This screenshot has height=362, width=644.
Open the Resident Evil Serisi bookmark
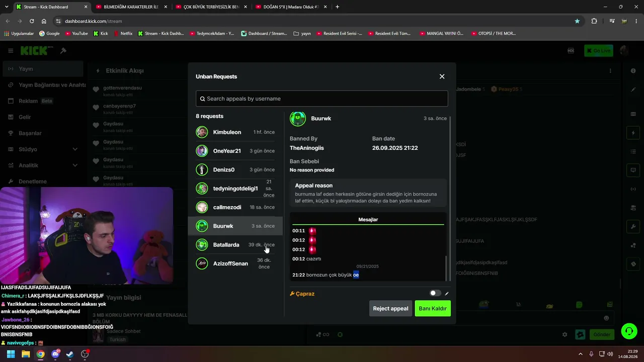[x=340, y=34]
